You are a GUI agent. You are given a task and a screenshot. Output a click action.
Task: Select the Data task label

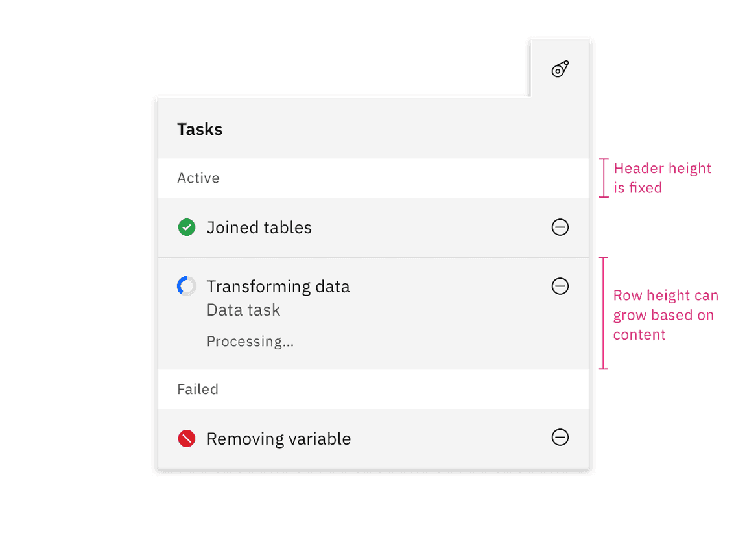point(243,310)
